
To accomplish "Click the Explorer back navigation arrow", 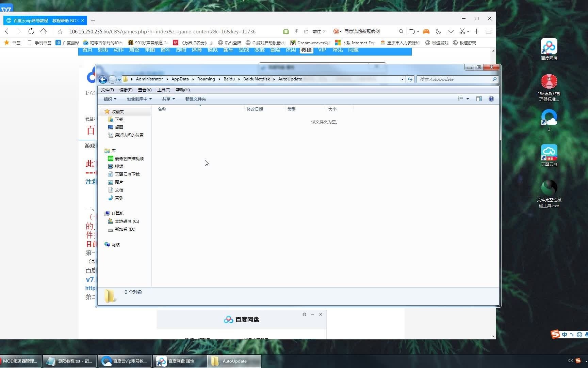I will point(103,79).
